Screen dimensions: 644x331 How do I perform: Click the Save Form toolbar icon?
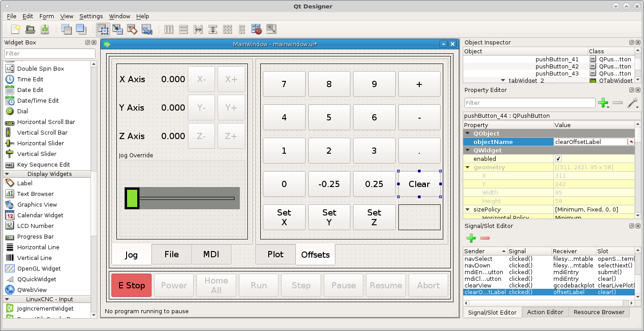pyautogui.click(x=45, y=29)
